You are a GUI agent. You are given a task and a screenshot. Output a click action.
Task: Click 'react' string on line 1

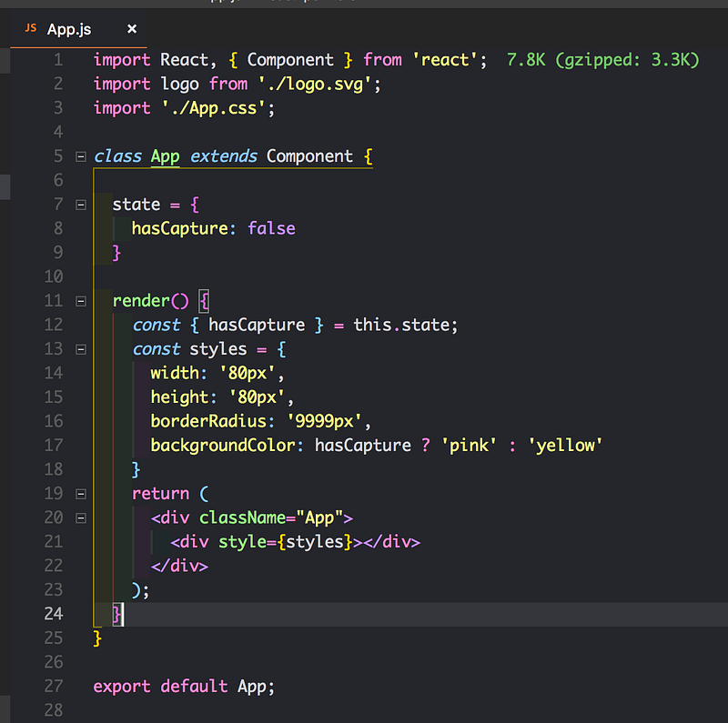(x=445, y=60)
